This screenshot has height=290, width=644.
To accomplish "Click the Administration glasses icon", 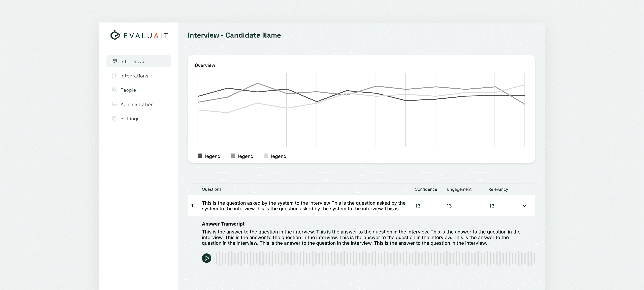I will click(114, 104).
